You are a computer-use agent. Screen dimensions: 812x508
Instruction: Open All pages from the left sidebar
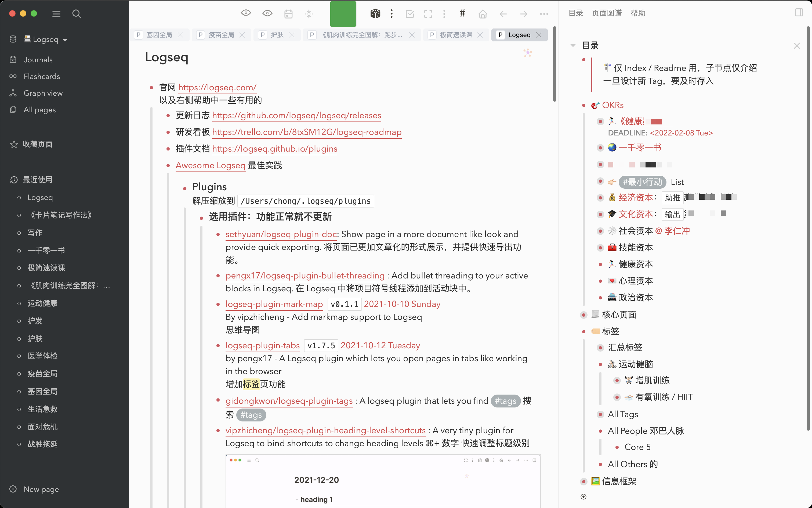point(39,110)
